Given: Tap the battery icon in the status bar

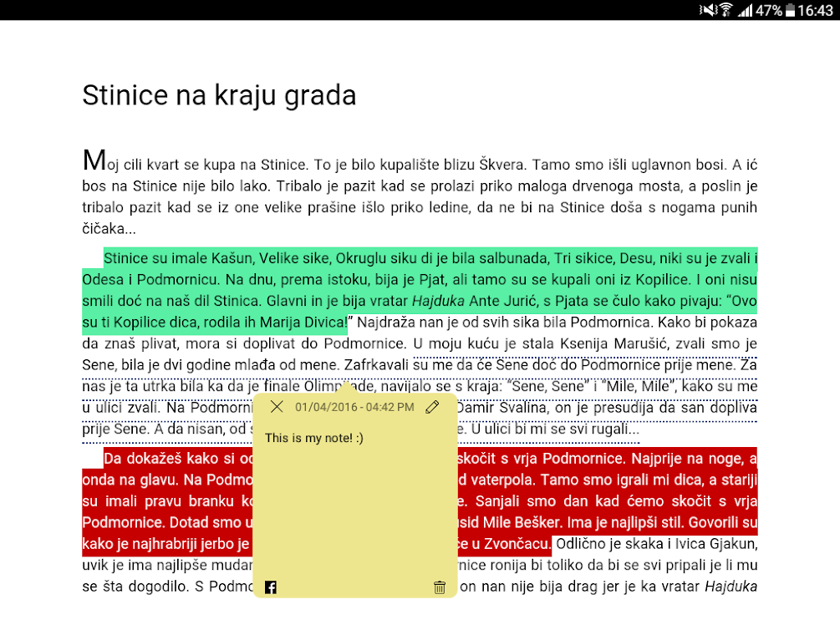Looking at the screenshot, I should pos(790,10).
